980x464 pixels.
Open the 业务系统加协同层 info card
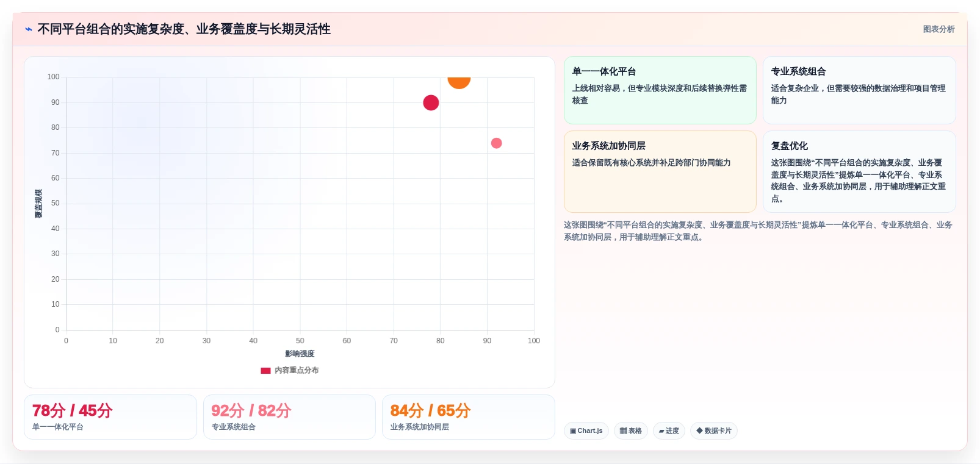pos(660,171)
